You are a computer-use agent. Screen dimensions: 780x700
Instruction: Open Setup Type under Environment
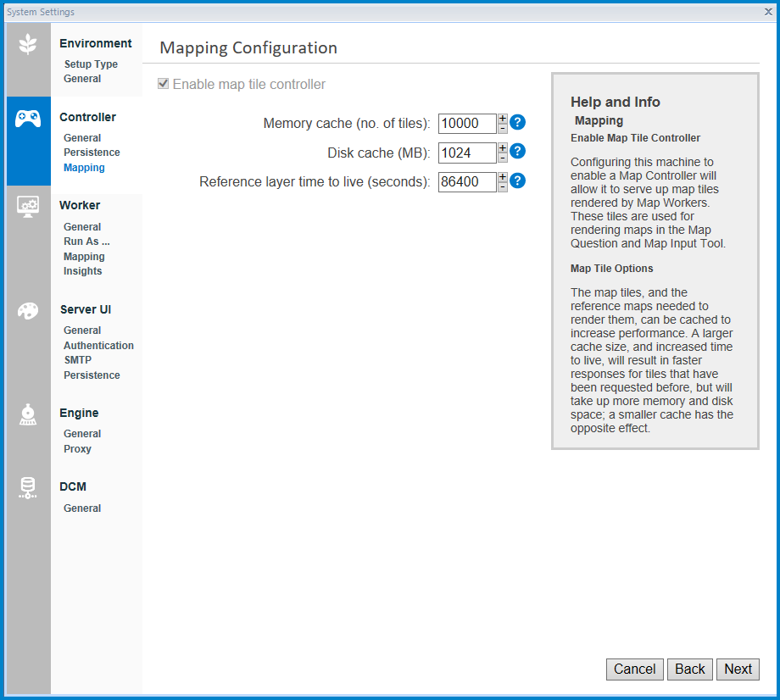click(91, 64)
